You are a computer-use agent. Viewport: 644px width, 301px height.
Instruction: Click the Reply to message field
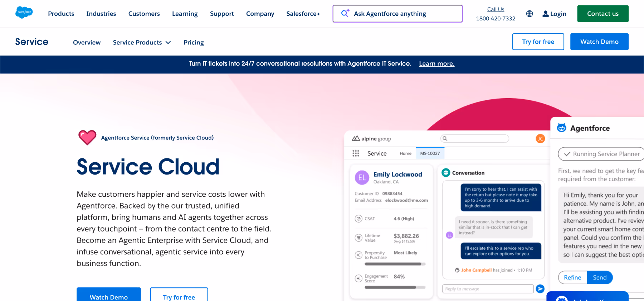click(488, 289)
